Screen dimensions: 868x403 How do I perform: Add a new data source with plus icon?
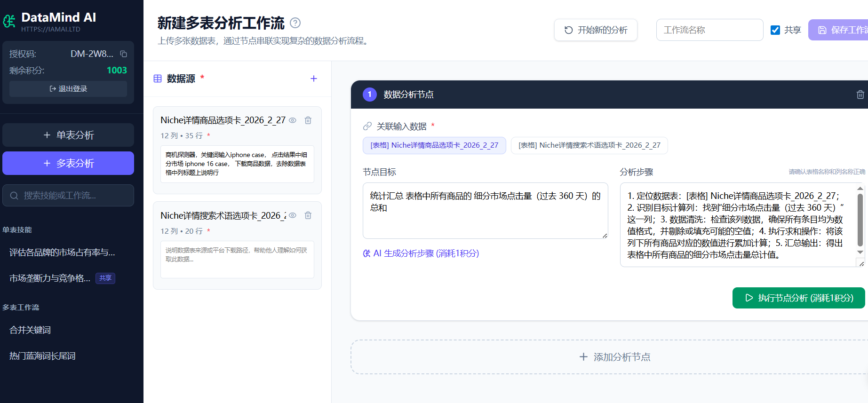[314, 79]
